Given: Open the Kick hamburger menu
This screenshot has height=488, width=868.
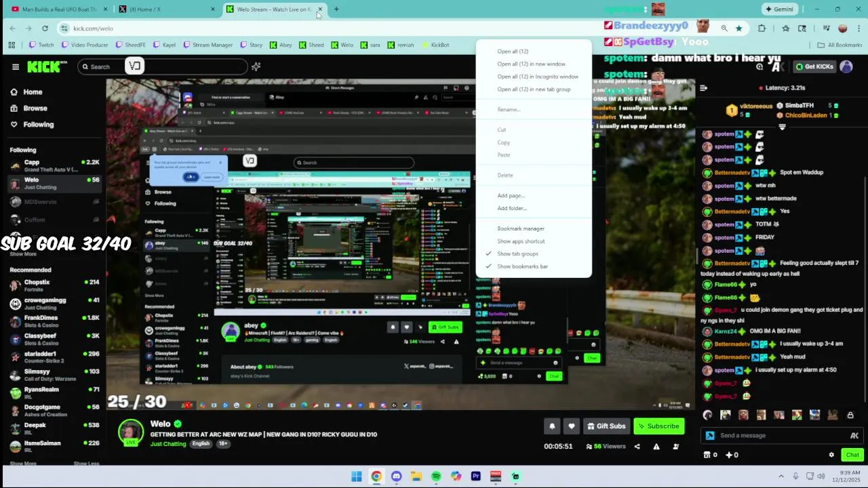Looking at the screenshot, I should pos(16,66).
